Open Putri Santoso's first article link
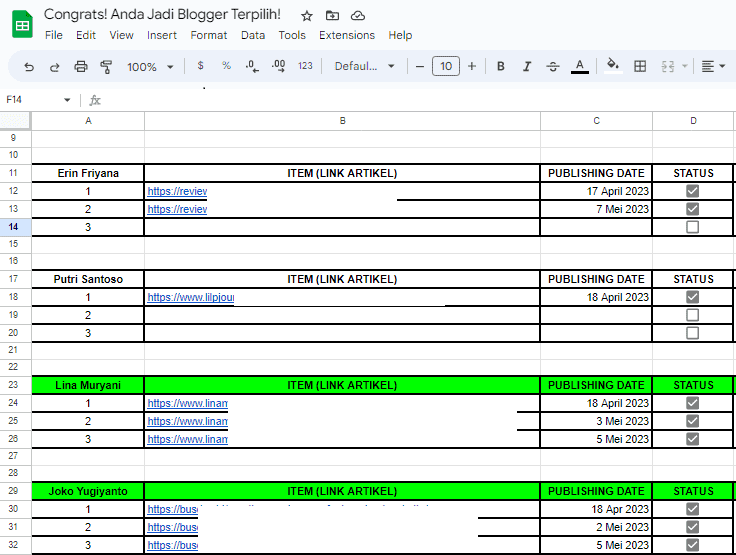The height and width of the screenshot is (555, 736). tap(190, 297)
